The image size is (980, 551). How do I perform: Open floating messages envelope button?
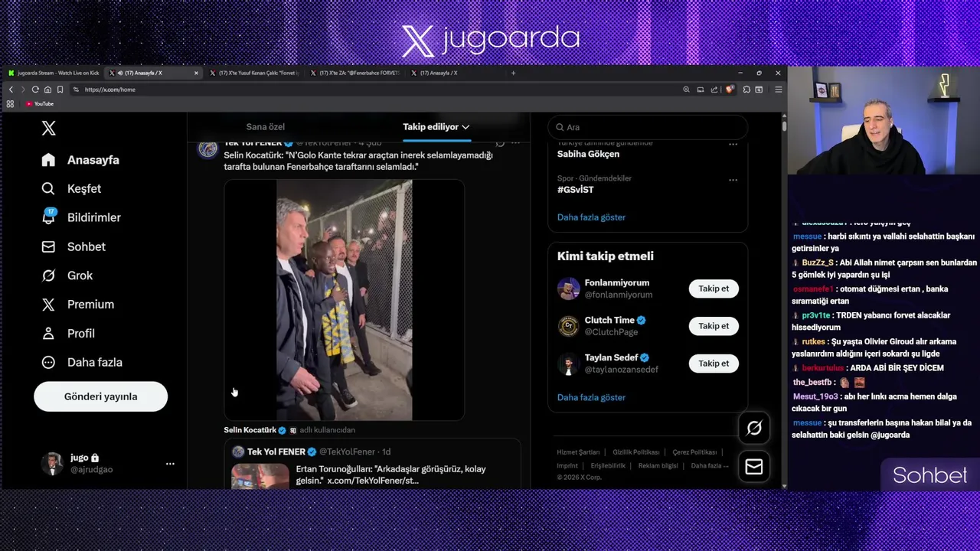coord(754,467)
